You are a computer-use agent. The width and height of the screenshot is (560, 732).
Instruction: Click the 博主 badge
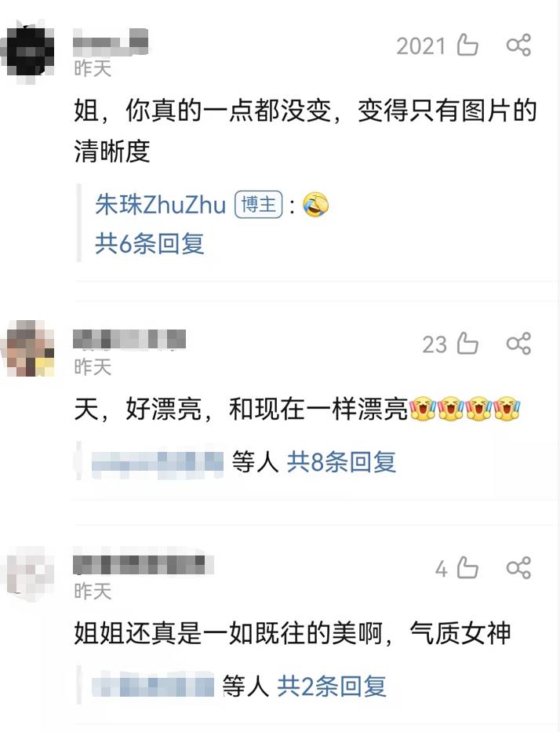pos(259,205)
